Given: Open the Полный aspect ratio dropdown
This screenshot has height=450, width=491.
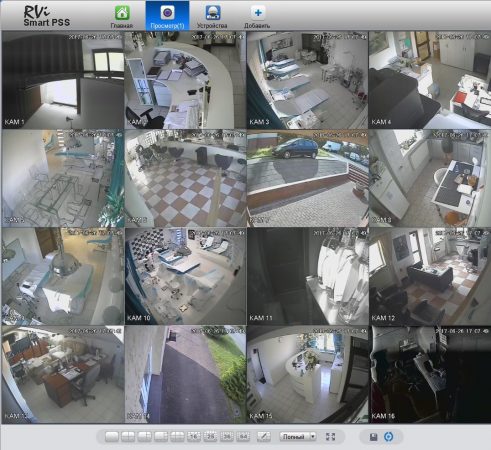Looking at the screenshot, I should pos(297,436).
